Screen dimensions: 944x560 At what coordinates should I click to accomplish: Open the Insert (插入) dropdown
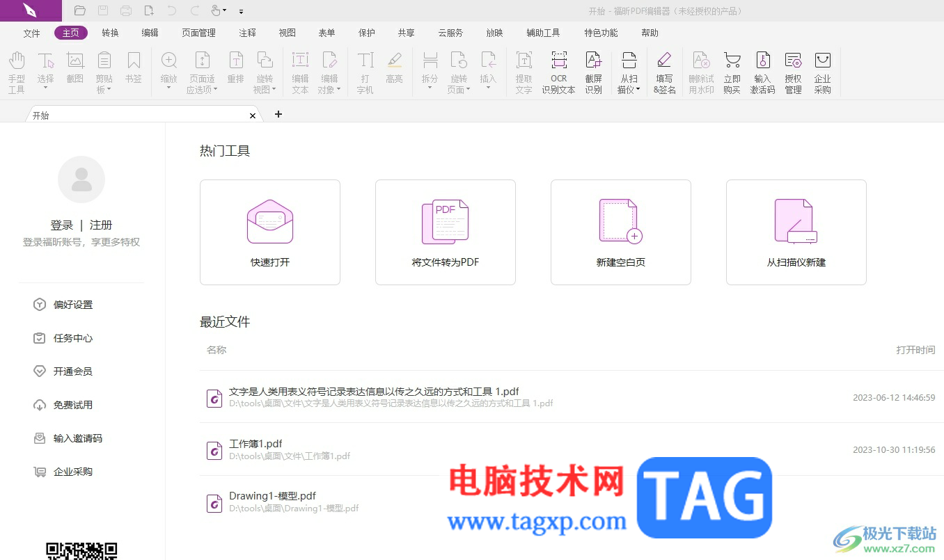point(489,88)
